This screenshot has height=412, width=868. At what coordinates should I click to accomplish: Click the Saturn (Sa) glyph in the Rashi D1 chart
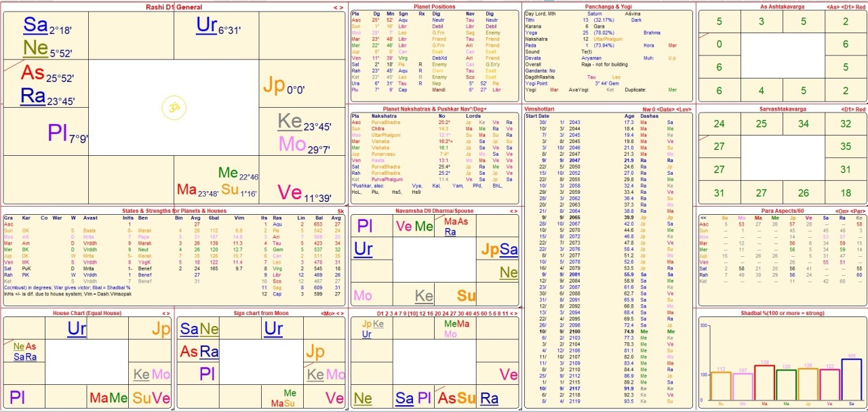(x=35, y=26)
